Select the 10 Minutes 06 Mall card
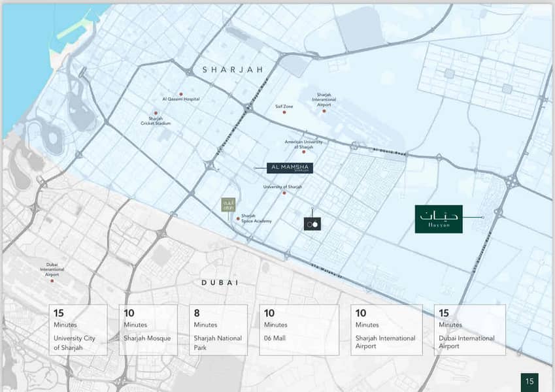555x392 pixels. click(299, 330)
